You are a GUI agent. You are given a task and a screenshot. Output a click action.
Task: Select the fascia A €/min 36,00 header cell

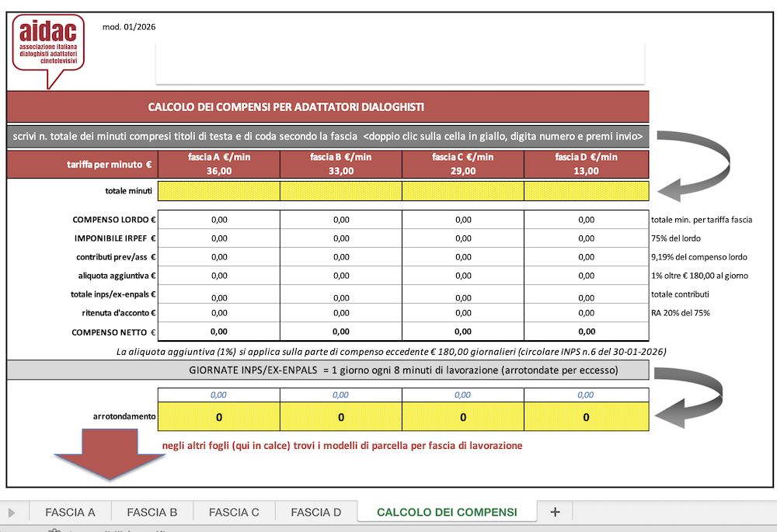(219, 165)
